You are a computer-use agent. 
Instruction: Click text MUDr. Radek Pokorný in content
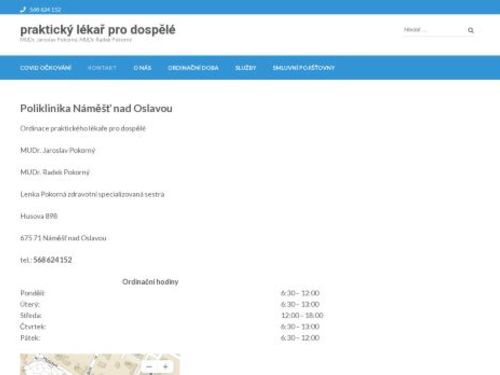tap(55, 172)
